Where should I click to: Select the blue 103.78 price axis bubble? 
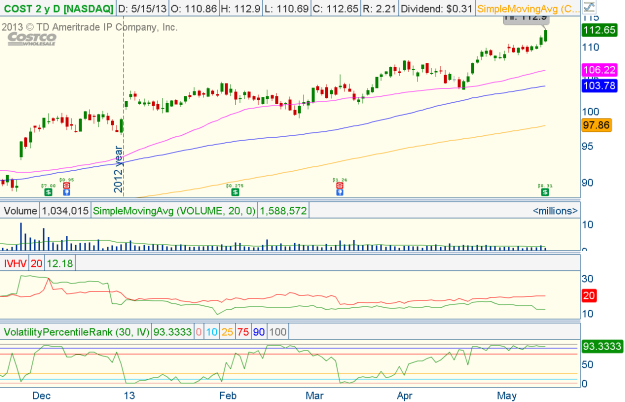click(600, 87)
